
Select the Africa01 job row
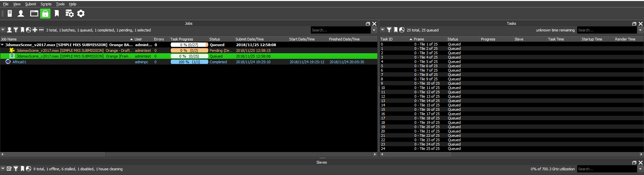[x=19, y=62]
